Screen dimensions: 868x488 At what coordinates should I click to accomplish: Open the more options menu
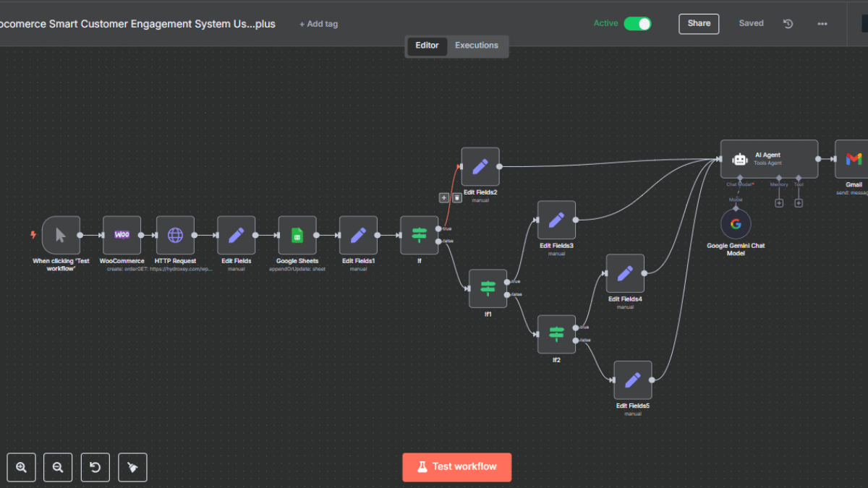click(822, 24)
